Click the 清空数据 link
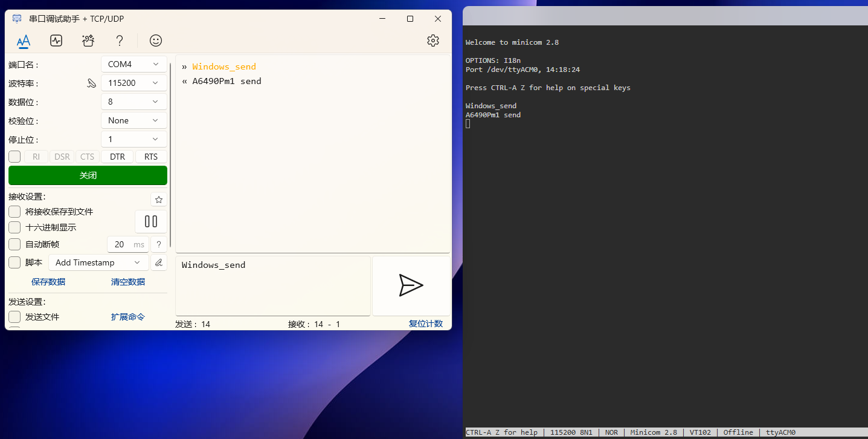This screenshot has height=439, width=868. [x=127, y=282]
